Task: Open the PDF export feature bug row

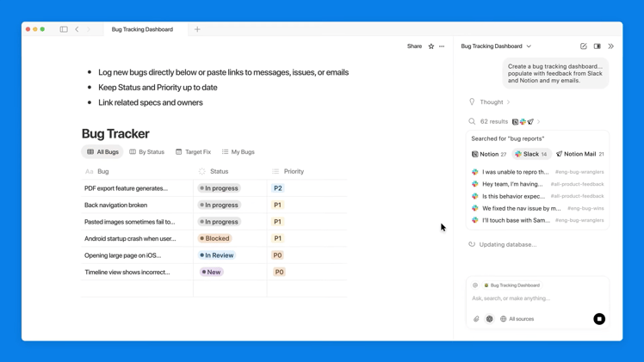Action: tap(126, 188)
